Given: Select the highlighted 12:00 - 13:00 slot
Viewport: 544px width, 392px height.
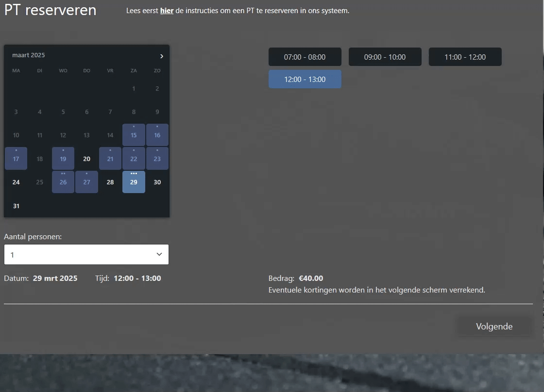Looking at the screenshot, I should [305, 79].
